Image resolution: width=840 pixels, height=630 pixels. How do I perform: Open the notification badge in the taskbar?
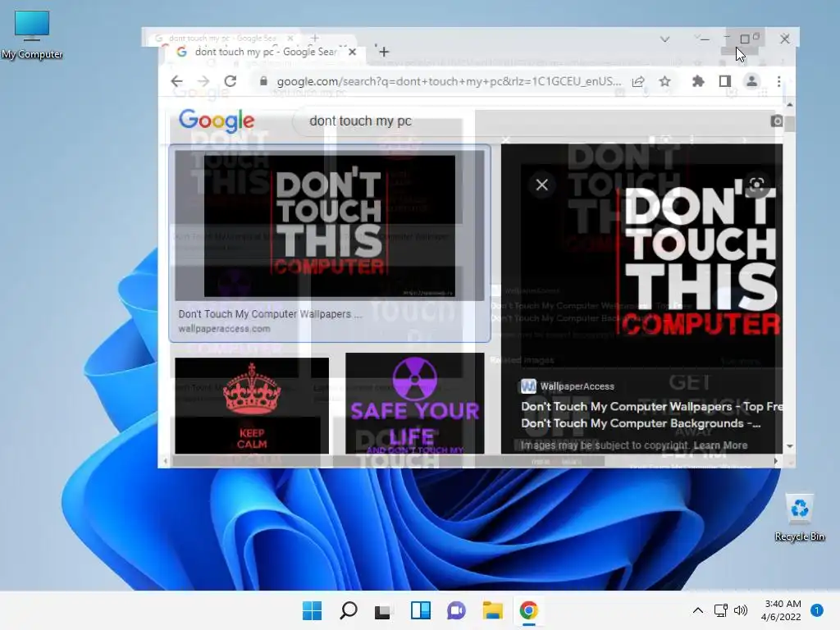[x=816, y=610]
